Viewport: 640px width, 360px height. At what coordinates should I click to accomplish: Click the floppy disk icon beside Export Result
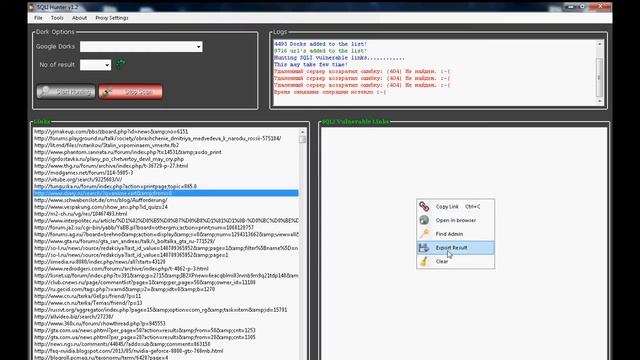(x=424, y=247)
